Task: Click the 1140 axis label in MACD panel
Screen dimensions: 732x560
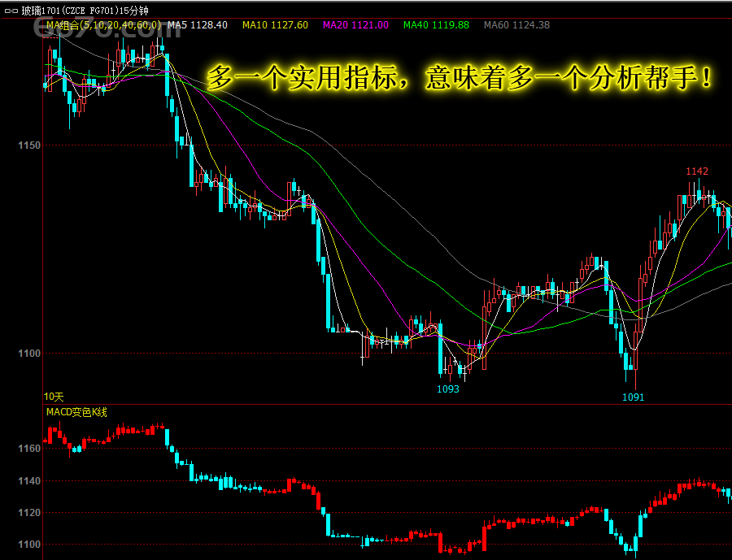Action: click(29, 481)
